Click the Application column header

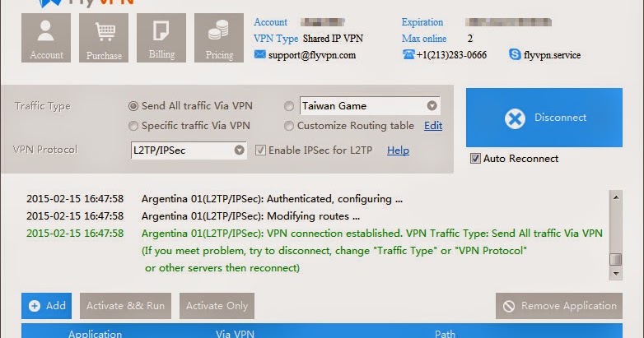click(x=95, y=334)
